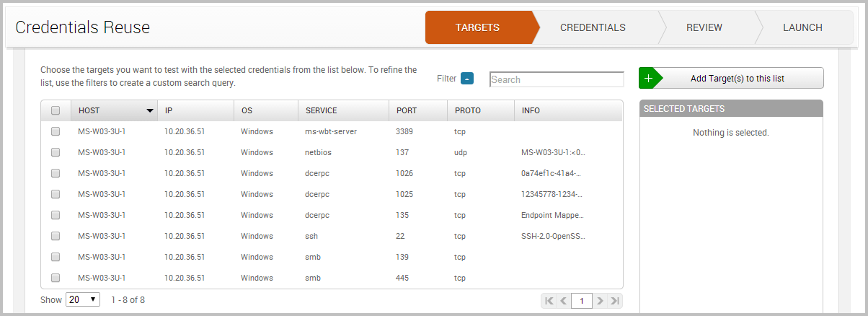The height and width of the screenshot is (316, 868).
Task: Click the TARGETS step tab
Action: pos(477,28)
